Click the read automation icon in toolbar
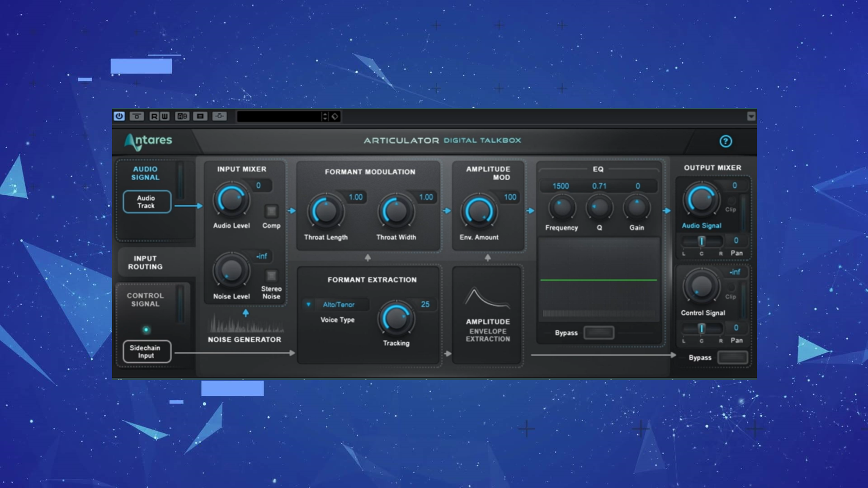Image resolution: width=868 pixels, height=488 pixels. pyautogui.click(x=153, y=116)
